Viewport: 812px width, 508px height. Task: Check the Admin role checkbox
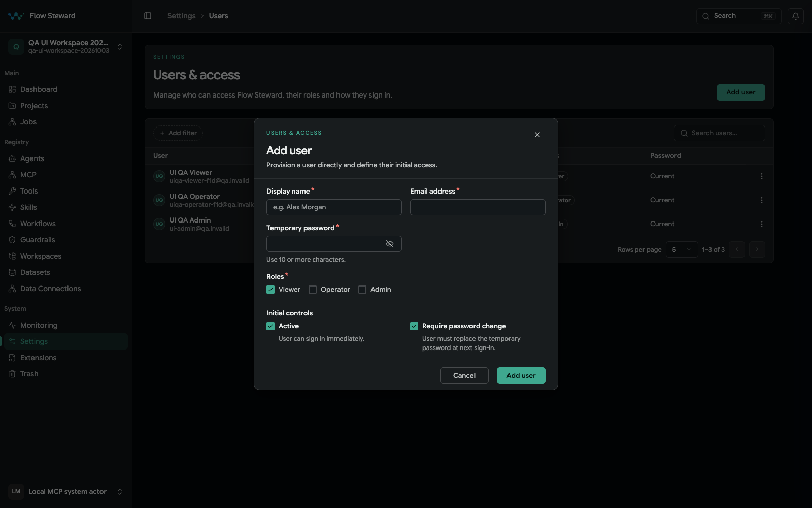tap(362, 290)
